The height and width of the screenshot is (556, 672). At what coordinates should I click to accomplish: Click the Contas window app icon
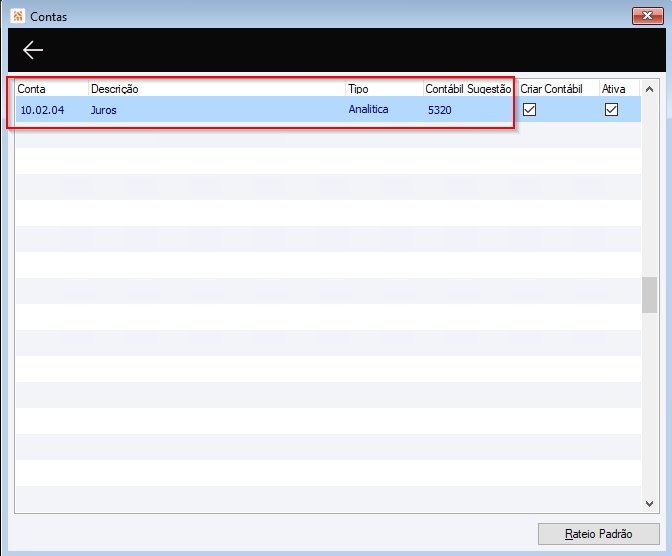(18, 16)
